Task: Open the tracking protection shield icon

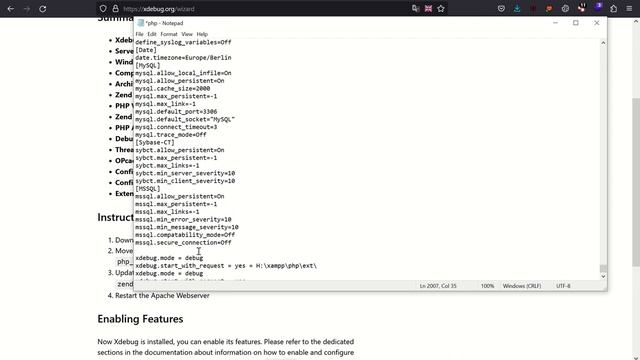Action: tap(103, 9)
